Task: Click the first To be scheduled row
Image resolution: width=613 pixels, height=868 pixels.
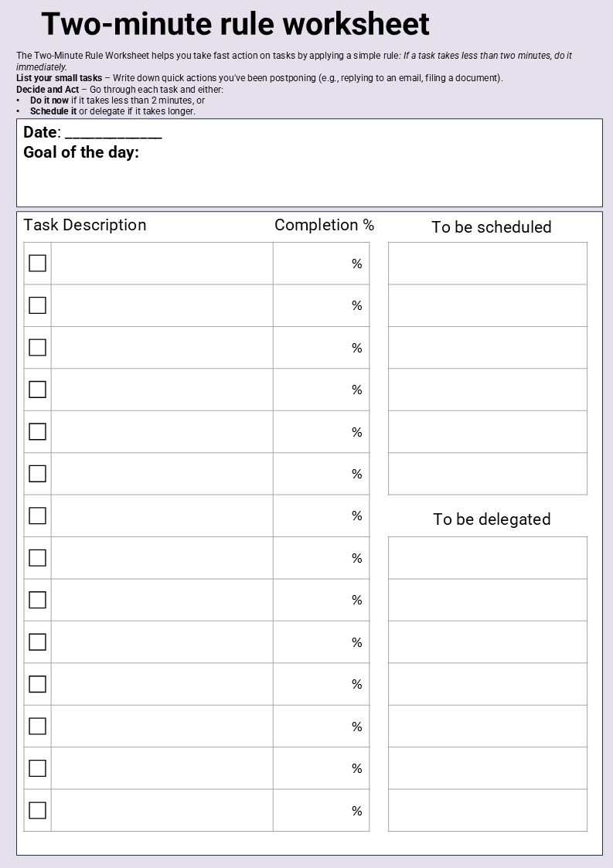Action: tap(487, 264)
